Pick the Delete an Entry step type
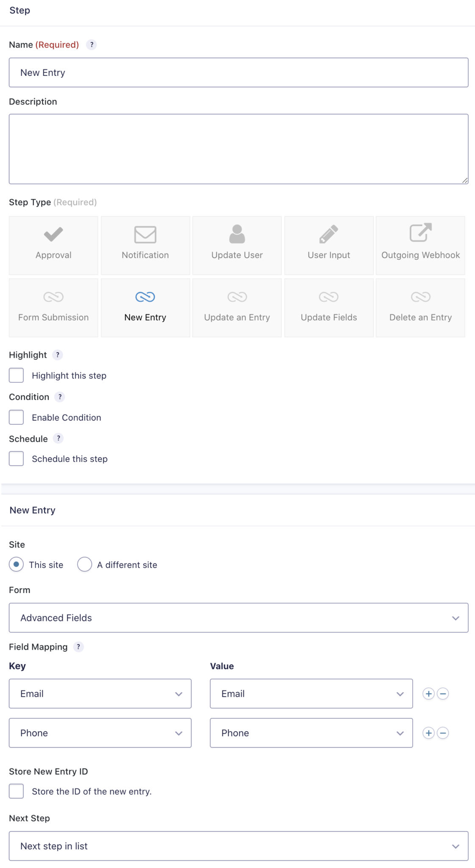This screenshot has width=475, height=868. [420, 307]
